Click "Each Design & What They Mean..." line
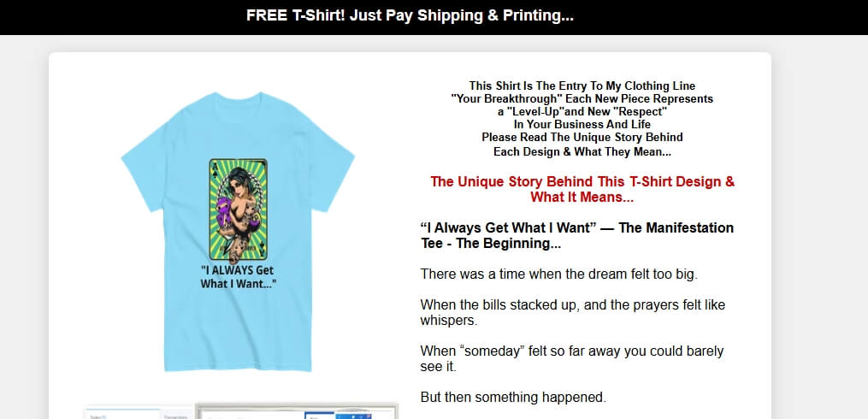This screenshot has width=868, height=419. click(x=582, y=151)
